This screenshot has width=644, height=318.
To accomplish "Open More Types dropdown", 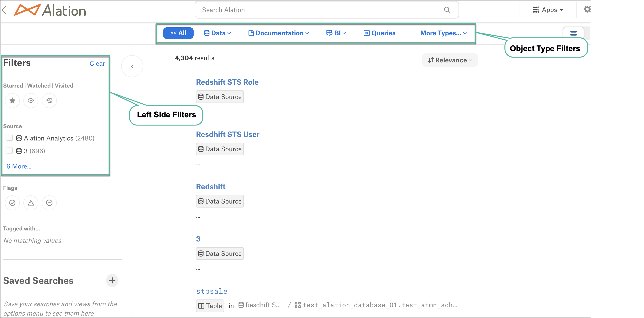I will click(444, 33).
